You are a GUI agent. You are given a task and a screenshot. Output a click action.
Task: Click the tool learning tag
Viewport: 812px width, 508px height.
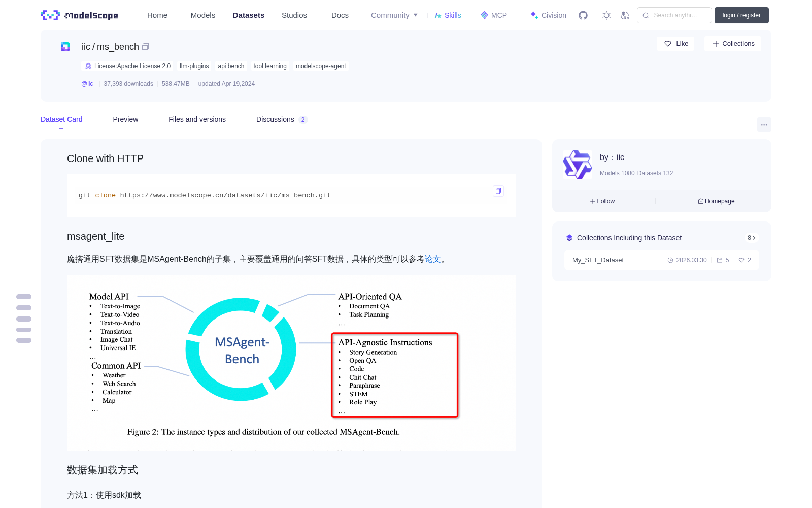[x=270, y=66]
